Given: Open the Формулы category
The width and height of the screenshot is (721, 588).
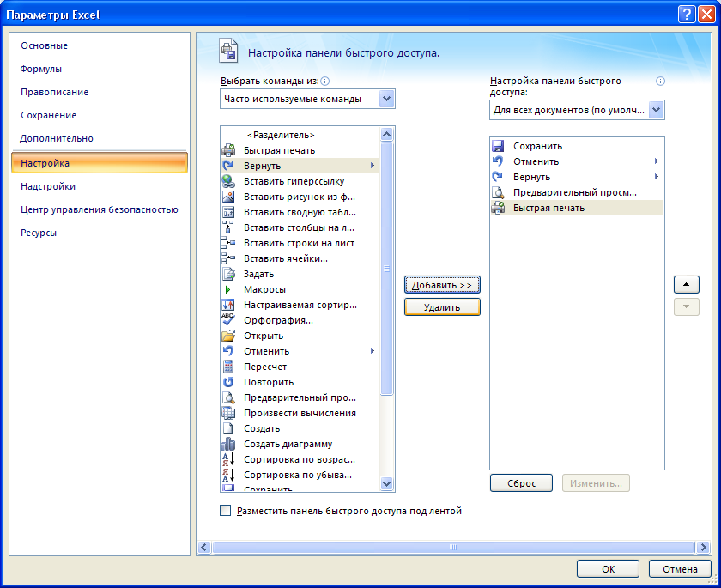Looking at the screenshot, I should 41,69.
